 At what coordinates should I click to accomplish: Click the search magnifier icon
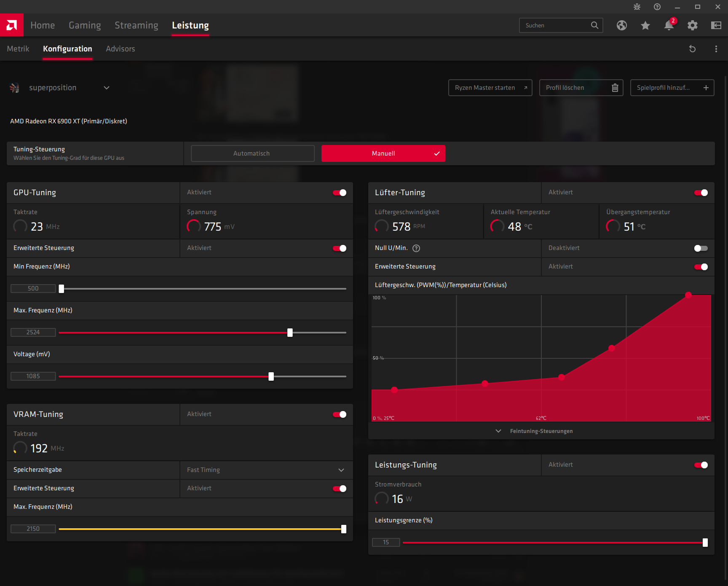point(594,25)
